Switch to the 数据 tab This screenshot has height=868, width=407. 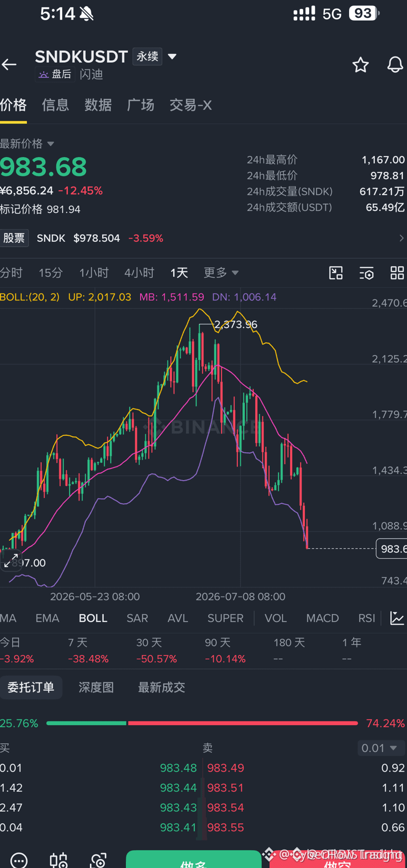click(98, 105)
